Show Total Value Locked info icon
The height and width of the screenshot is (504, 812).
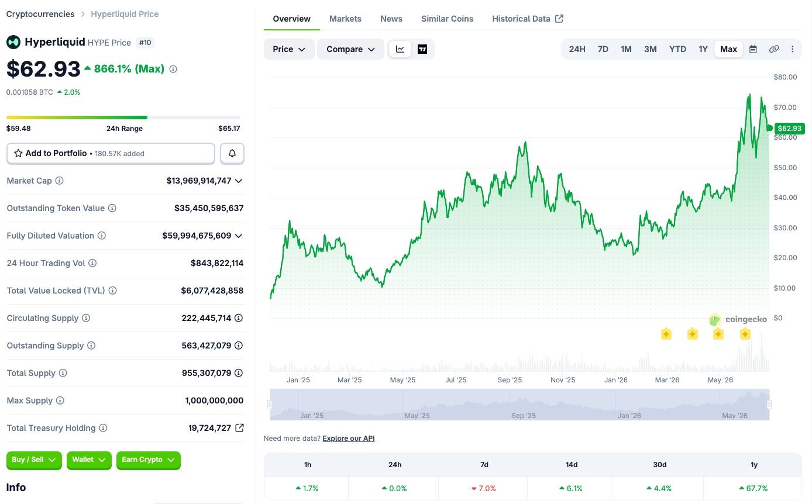click(x=113, y=291)
